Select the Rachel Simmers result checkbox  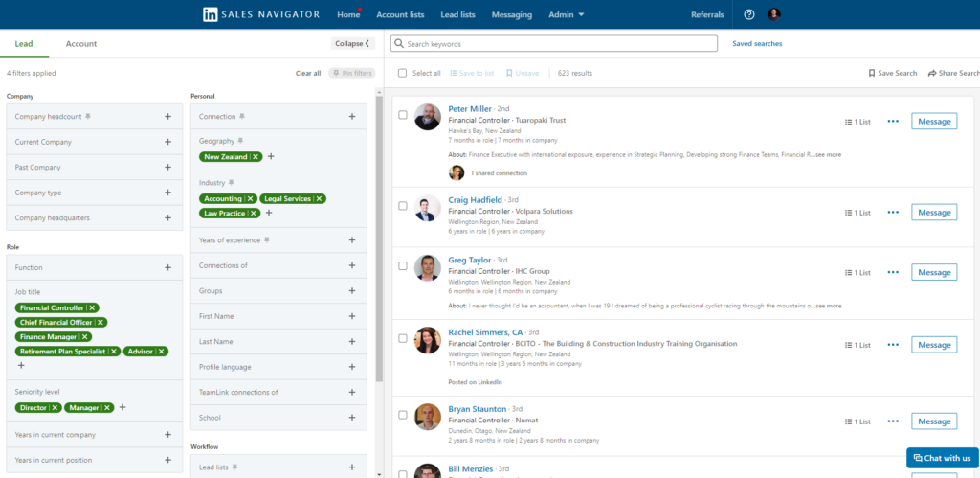(x=403, y=338)
